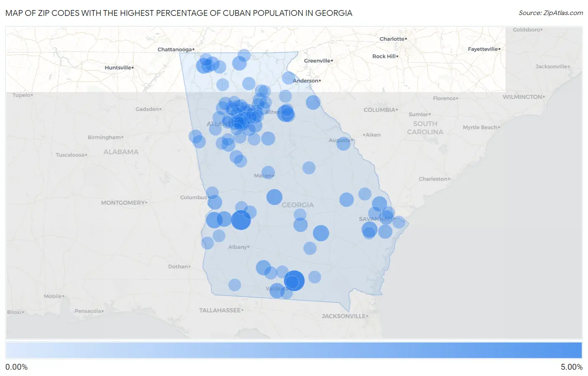Click the Tupelo city label
The height and width of the screenshot is (376, 588).
coord(22,95)
